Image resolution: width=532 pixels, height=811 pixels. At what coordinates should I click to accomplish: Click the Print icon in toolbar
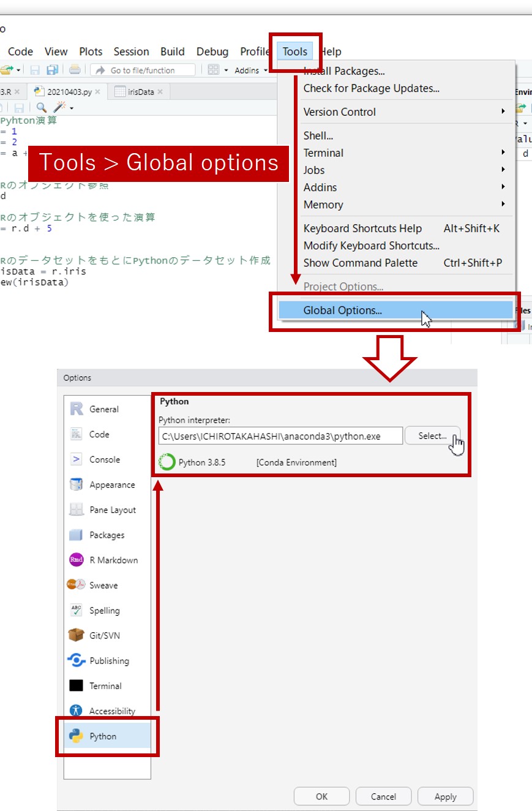click(x=74, y=70)
